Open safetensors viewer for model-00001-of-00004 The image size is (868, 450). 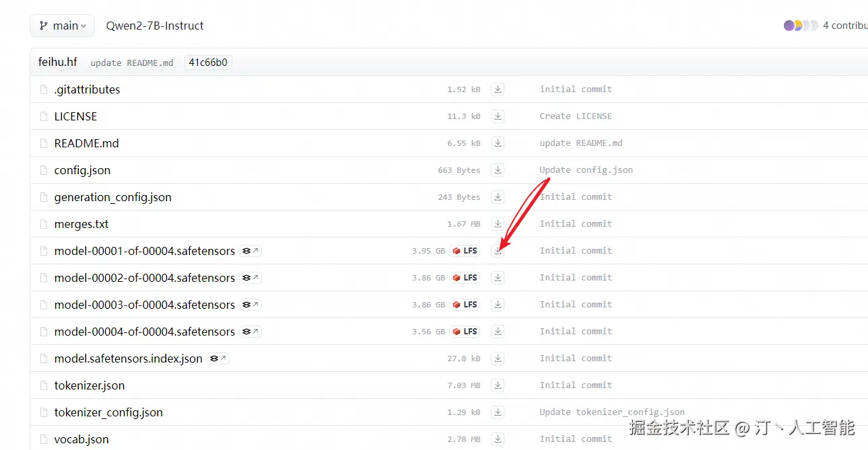(251, 251)
